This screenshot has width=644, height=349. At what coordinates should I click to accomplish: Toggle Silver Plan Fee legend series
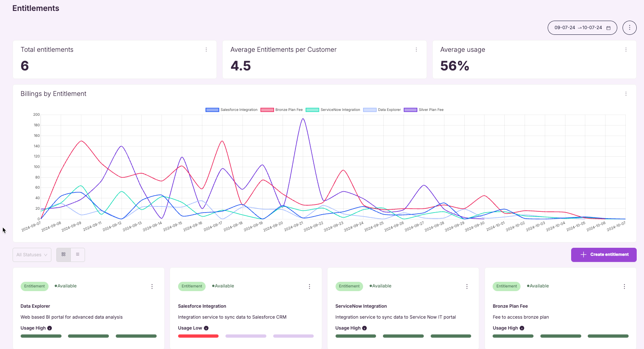pyautogui.click(x=424, y=110)
